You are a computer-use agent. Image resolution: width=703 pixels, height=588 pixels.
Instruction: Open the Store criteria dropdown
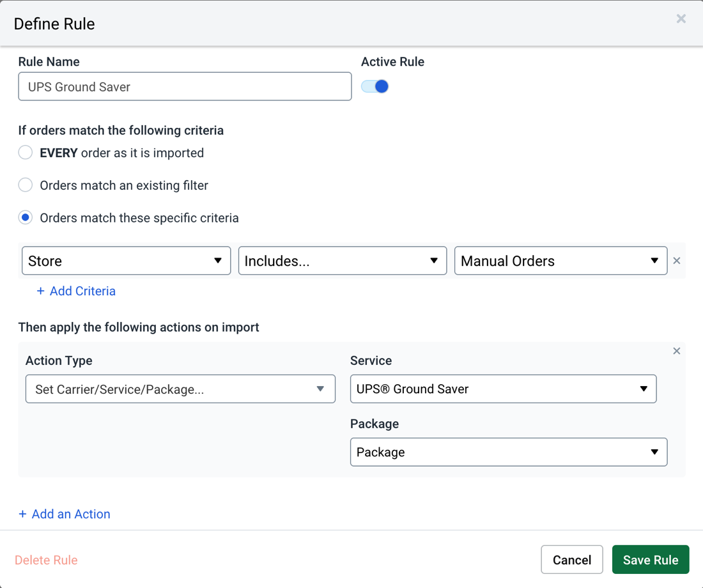(126, 261)
